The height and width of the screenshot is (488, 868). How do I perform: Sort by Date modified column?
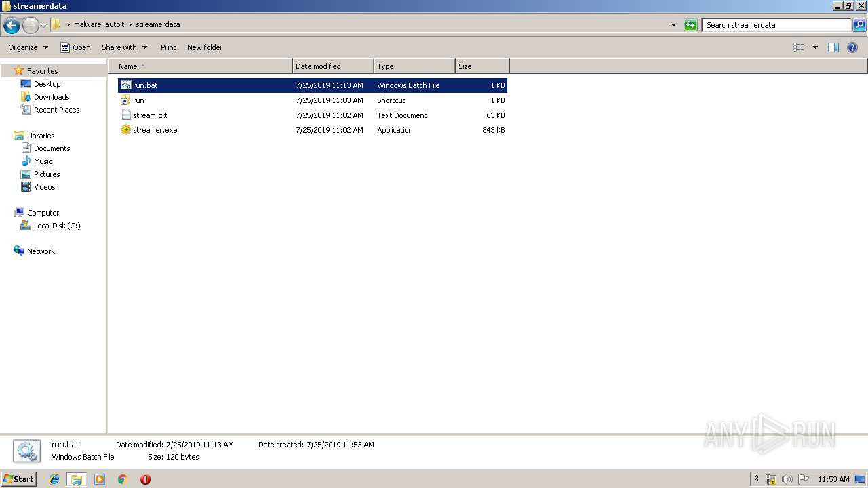click(333, 66)
